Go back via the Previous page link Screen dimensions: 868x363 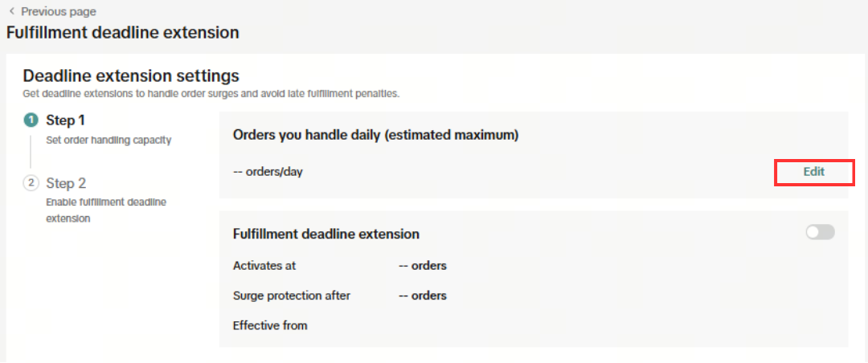pos(58,12)
